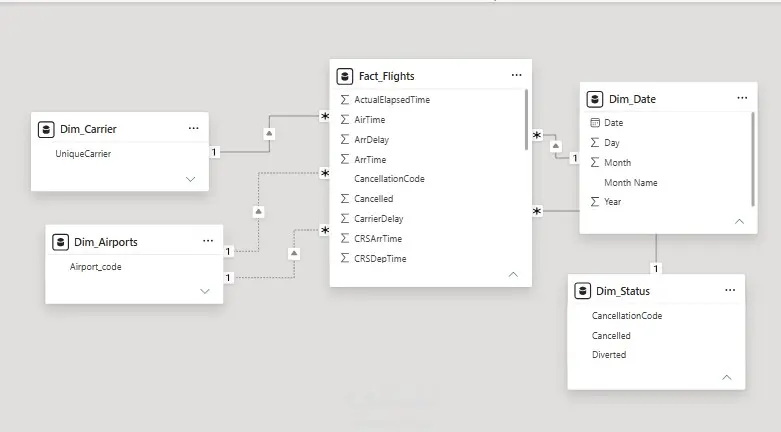This screenshot has height=432, width=781.
Task: Collapse the Dim_Date table chevron
Action: [x=739, y=221]
